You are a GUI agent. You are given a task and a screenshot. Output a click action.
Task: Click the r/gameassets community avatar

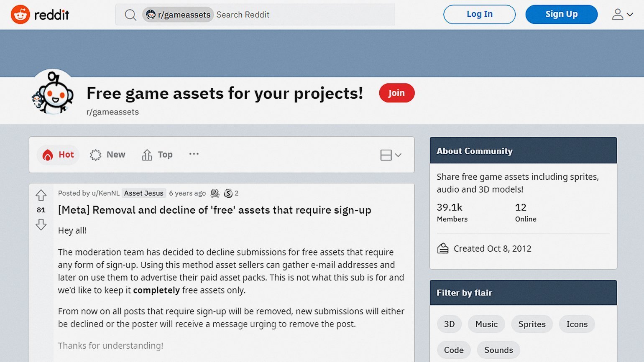point(53,92)
